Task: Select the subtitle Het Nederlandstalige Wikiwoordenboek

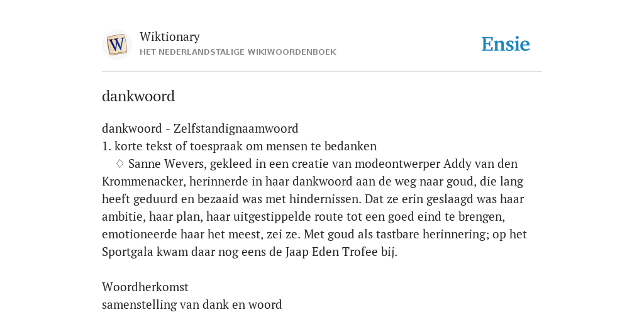Action: coord(238,52)
